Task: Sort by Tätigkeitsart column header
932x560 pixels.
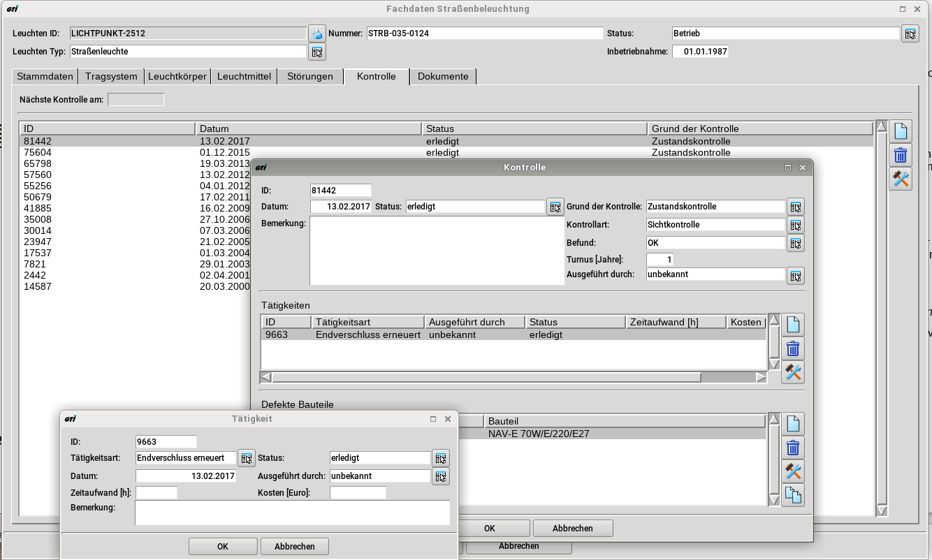Action: [x=368, y=322]
